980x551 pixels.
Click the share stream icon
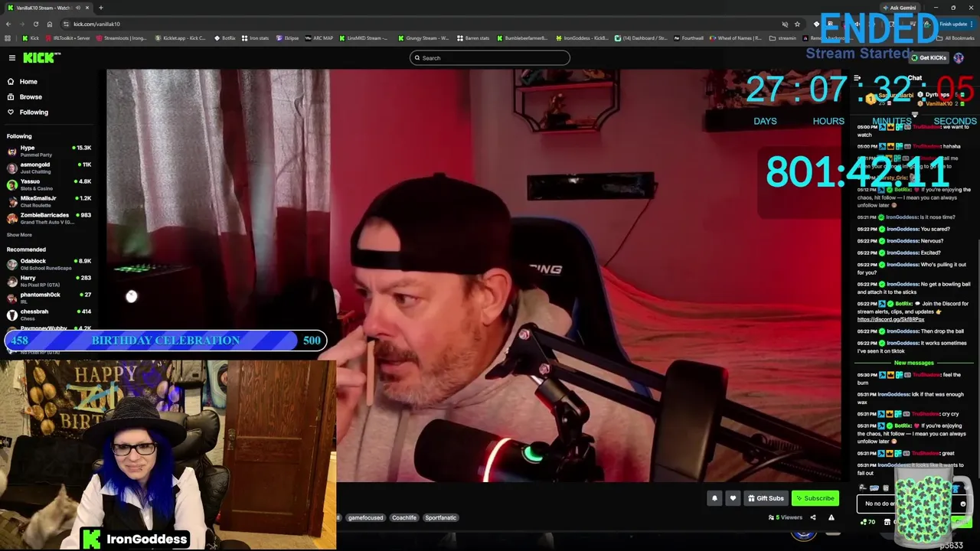click(813, 517)
